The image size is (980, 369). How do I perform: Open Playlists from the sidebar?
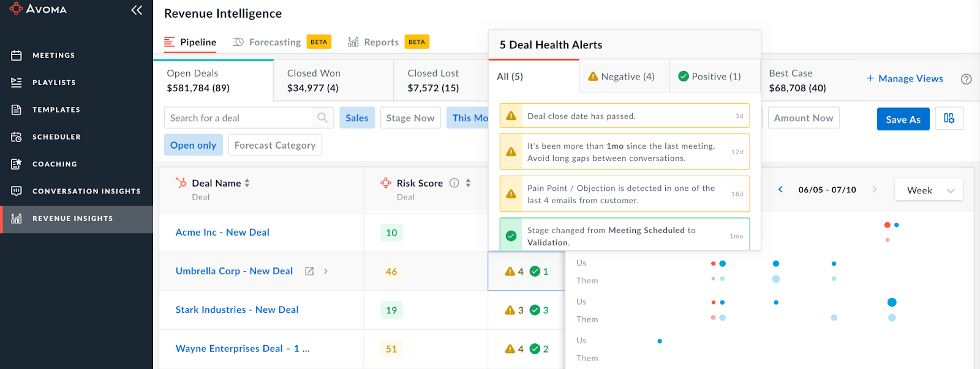[54, 83]
